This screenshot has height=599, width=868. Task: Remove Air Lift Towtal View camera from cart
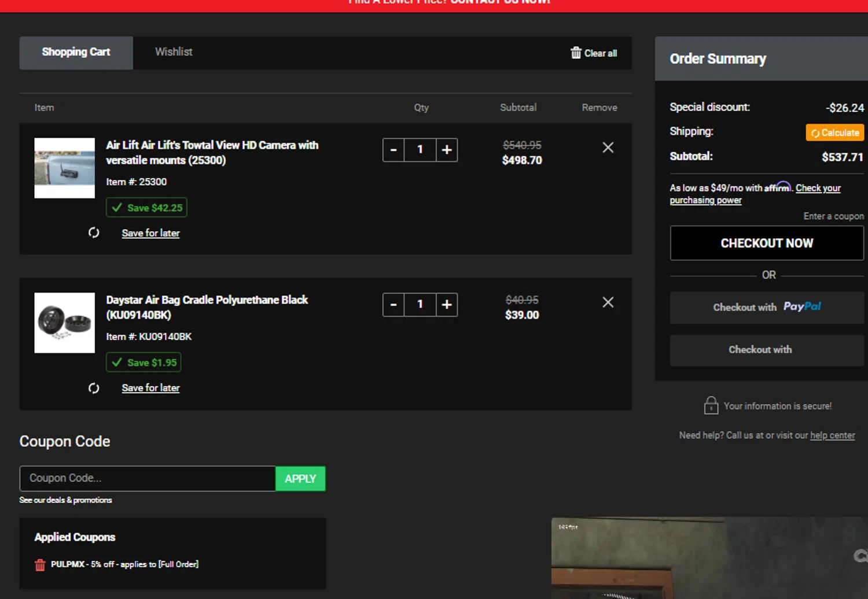click(x=608, y=147)
